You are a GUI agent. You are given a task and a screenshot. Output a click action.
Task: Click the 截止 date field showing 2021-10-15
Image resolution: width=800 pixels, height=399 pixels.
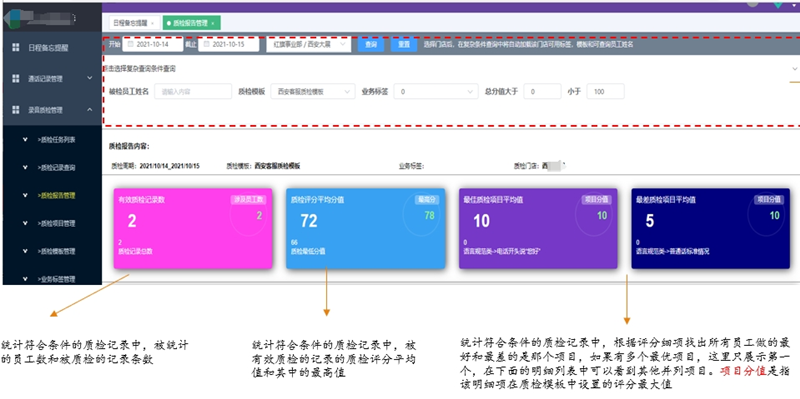tap(229, 44)
